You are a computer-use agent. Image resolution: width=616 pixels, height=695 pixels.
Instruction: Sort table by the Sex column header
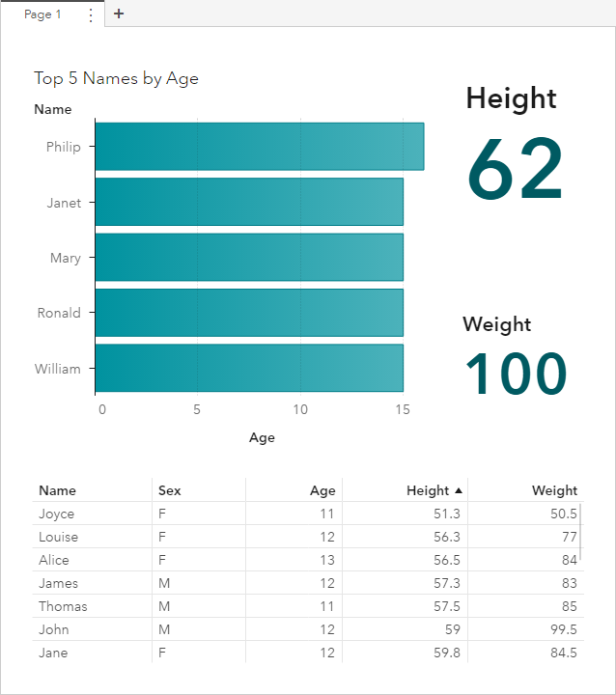pos(169,490)
